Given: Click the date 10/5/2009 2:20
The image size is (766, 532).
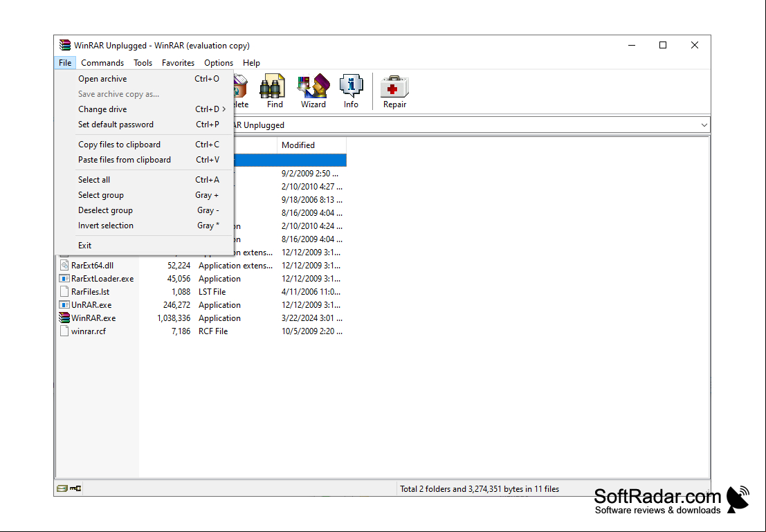Looking at the screenshot, I should coord(312,331).
